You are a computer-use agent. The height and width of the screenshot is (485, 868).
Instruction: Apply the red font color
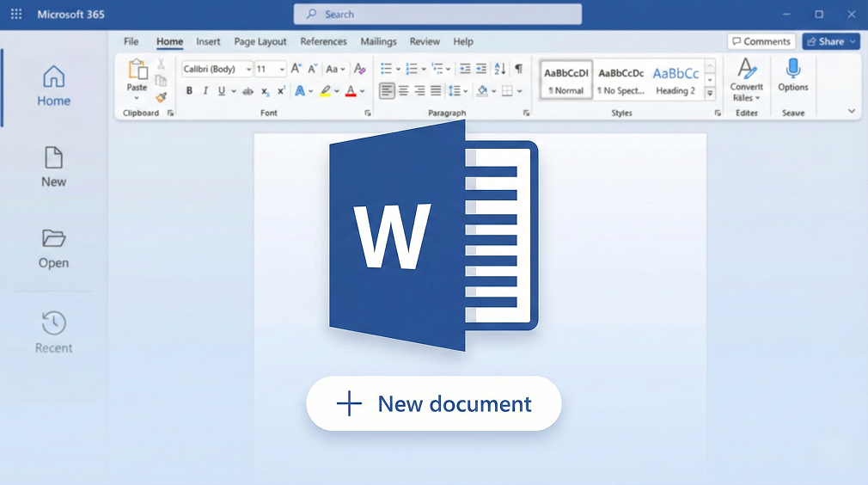pyautogui.click(x=351, y=91)
